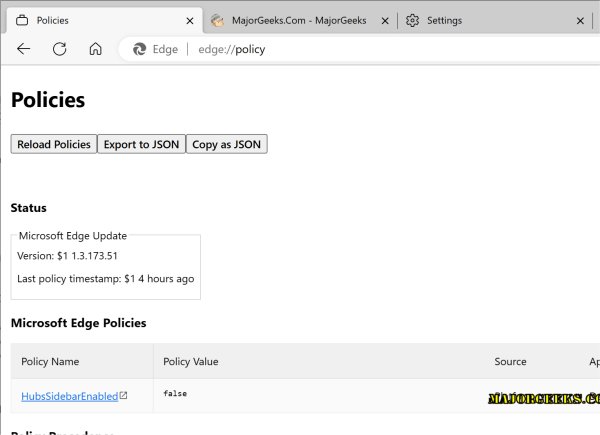
Task: Click the Reload Policies button
Action: click(x=54, y=144)
